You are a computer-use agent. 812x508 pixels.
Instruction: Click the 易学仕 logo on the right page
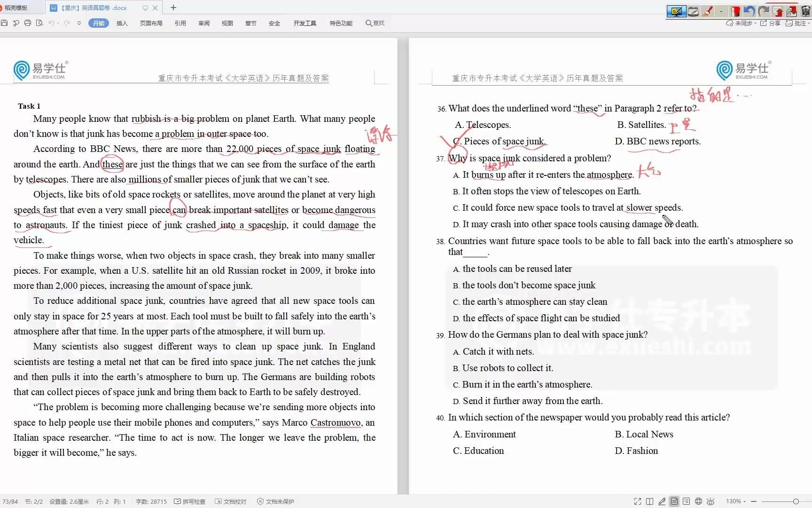tap(744, 70)
